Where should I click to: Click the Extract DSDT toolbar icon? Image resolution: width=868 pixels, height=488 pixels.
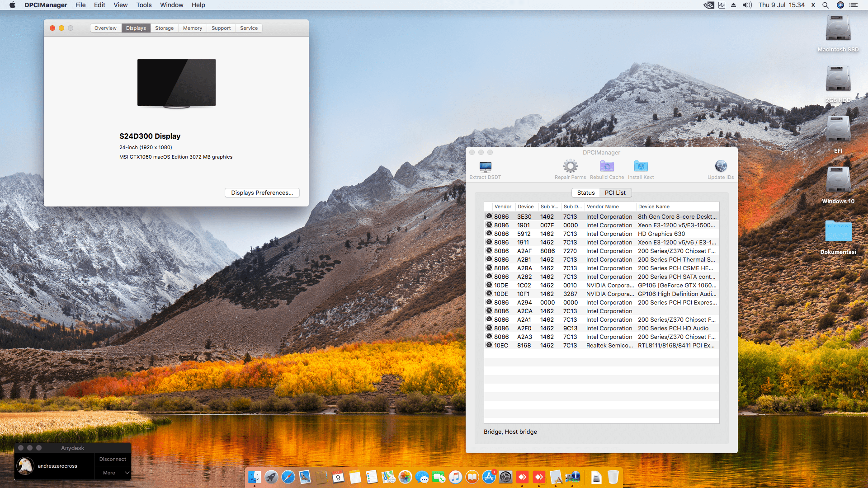(x=485, y=167)
